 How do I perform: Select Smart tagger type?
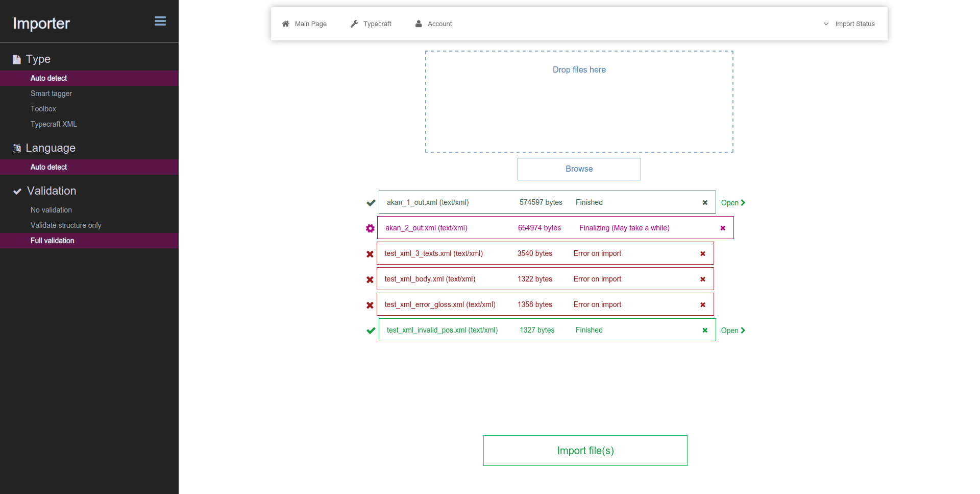[89, 93]
